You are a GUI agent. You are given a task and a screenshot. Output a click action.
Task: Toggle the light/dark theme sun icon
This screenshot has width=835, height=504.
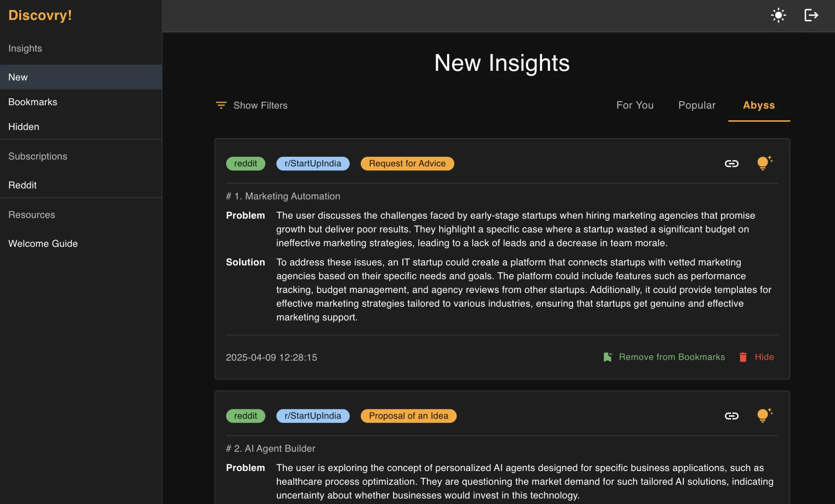(778, 15)
